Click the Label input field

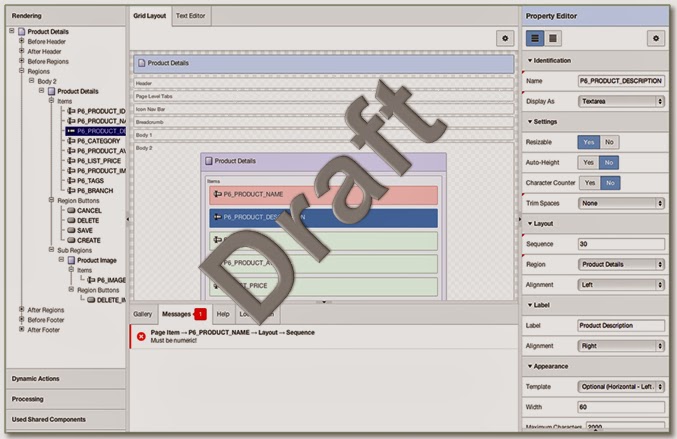coord(621,325)
